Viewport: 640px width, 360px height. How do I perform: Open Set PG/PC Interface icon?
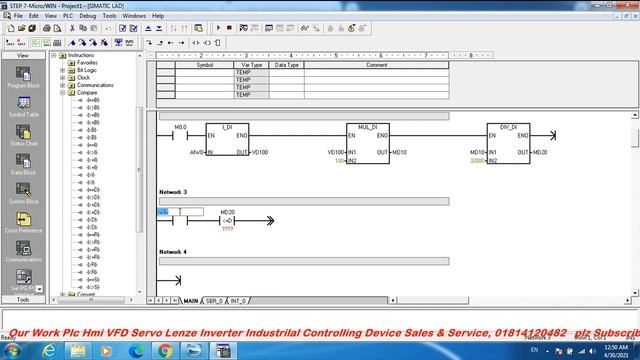pyautogui.click(x=23, y=280)
